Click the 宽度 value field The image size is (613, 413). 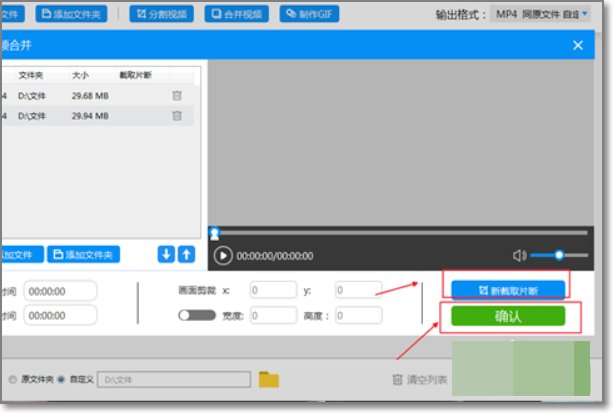(273, 315)
